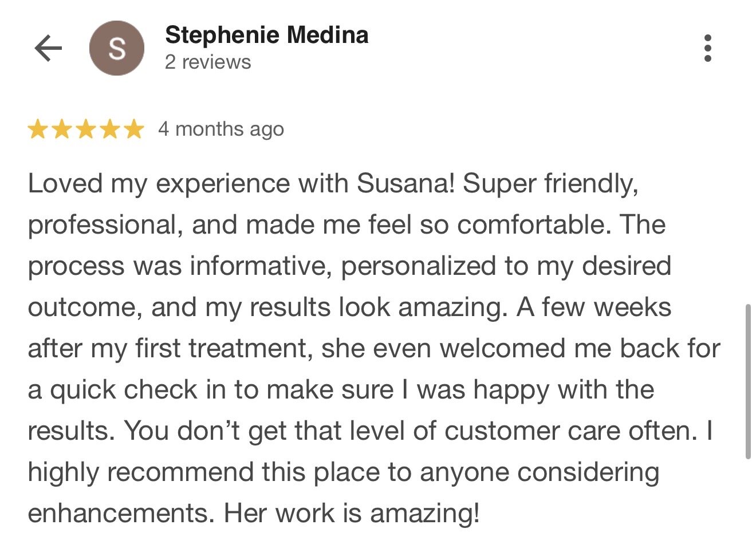756x552 pixels.
Task: Select the third gold rating star
Action: [86, 129]
